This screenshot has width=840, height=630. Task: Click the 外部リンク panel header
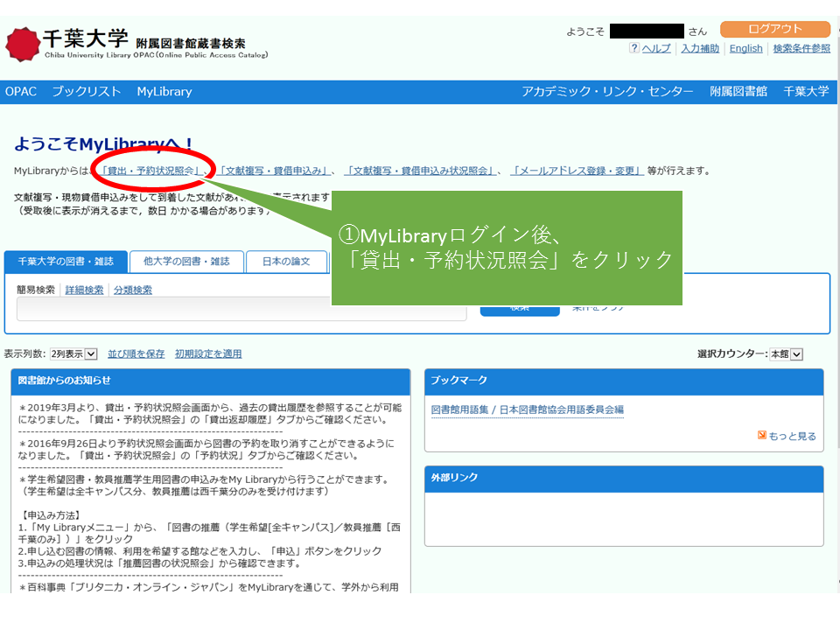(x=624, y=478)
